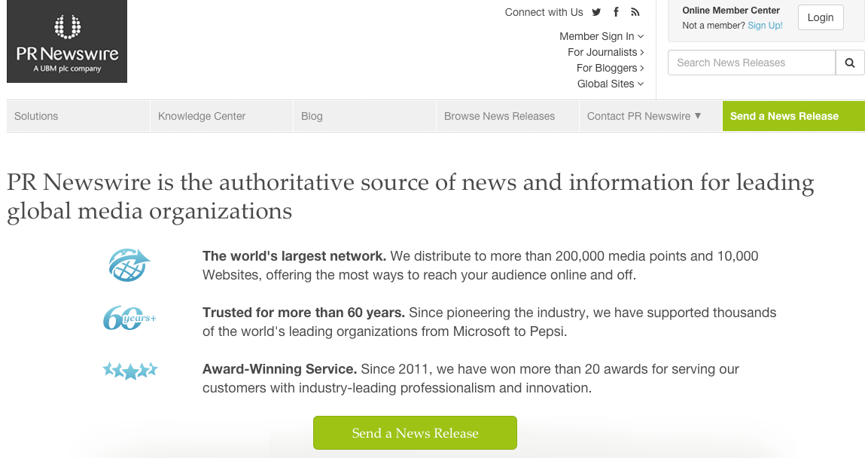Screen dimensions: 868x458
Task: Open the For Bloggers link
Action: (610, 68)
